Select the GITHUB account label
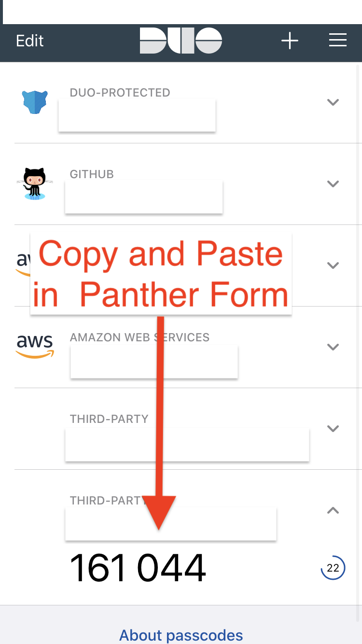The height and width of the screenshot is (644, 362). [92, 174]
